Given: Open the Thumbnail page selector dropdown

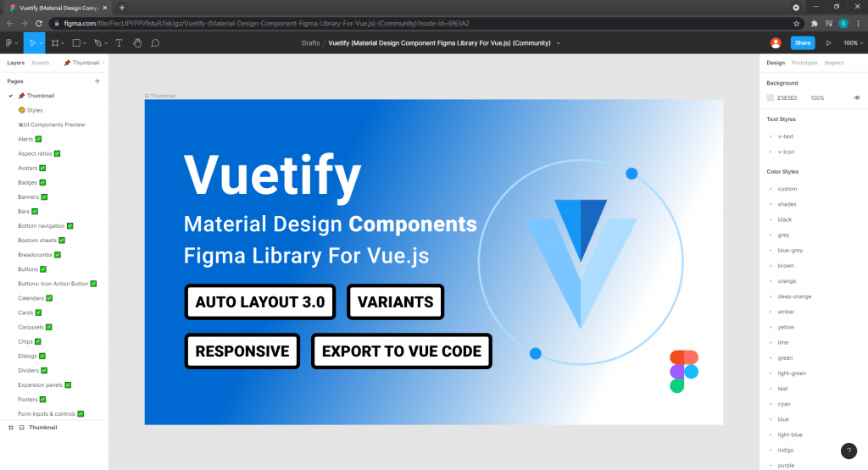Looking at the screenshot, I should pos(84,63).
